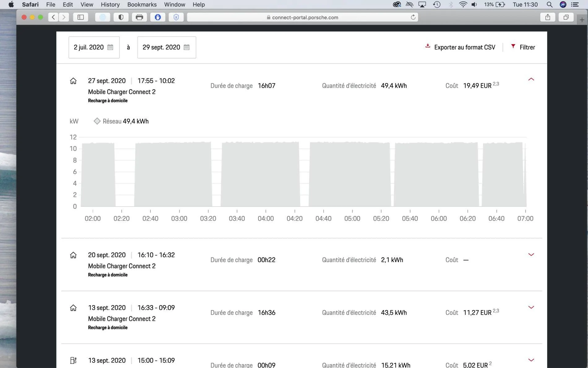Click Réseau 49,4 kWh legend text

point(126,121)
